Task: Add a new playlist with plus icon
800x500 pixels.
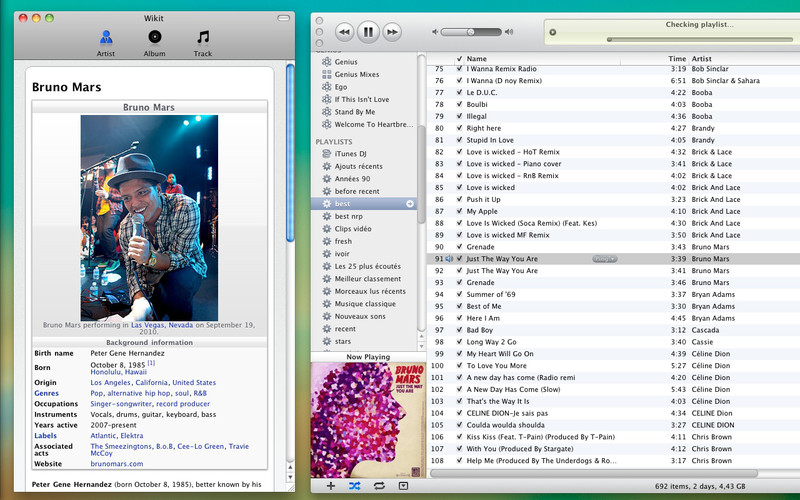Action: [x=331, y=486]
